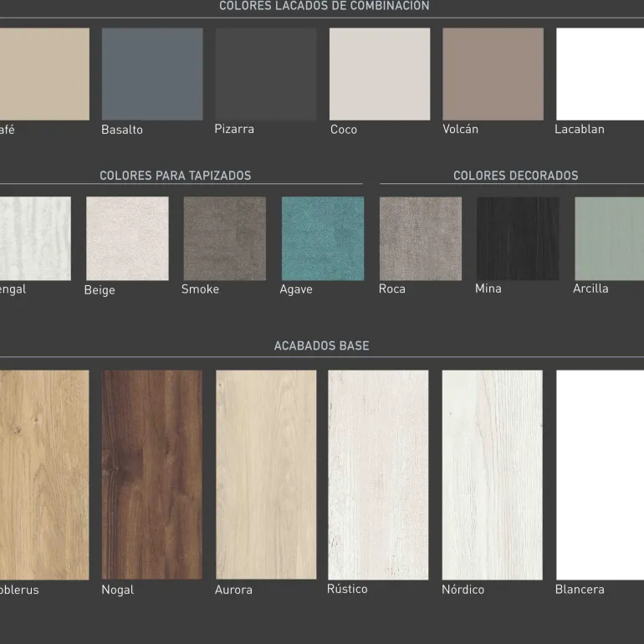Click the white Lacablan swatch
Image resolution: width=644 pixels, height=644 pixels.
click(600, 74)
